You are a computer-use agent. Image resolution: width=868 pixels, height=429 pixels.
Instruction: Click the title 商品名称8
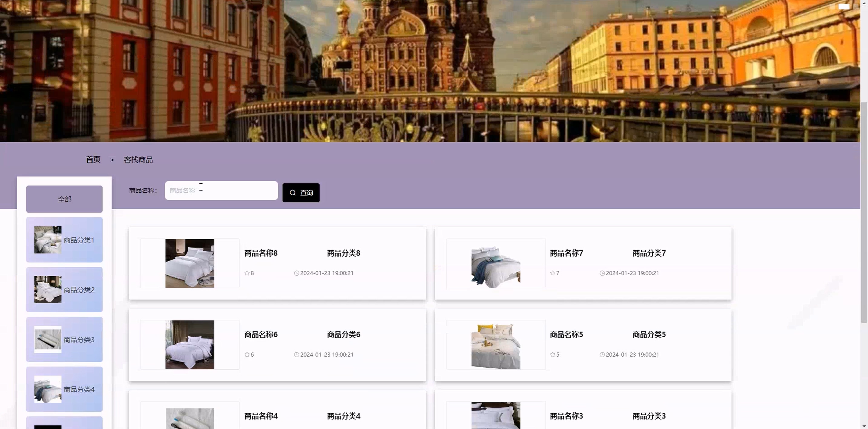[x=261, y=253]
